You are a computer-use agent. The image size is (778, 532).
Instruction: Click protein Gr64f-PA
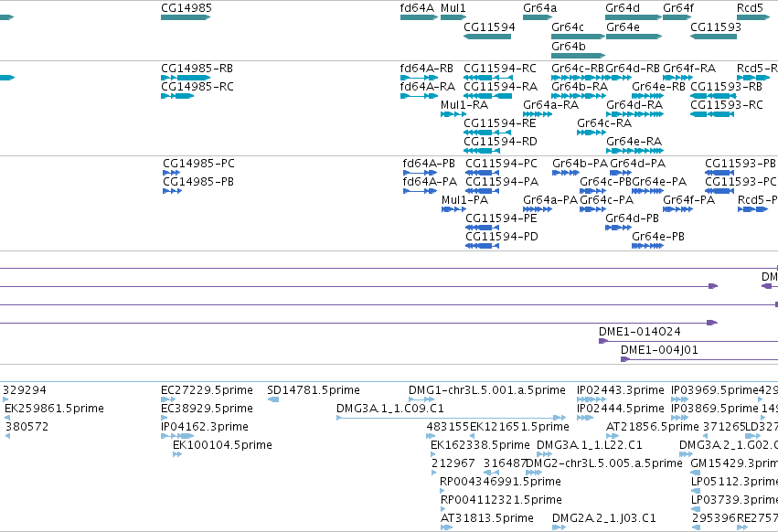677,209
